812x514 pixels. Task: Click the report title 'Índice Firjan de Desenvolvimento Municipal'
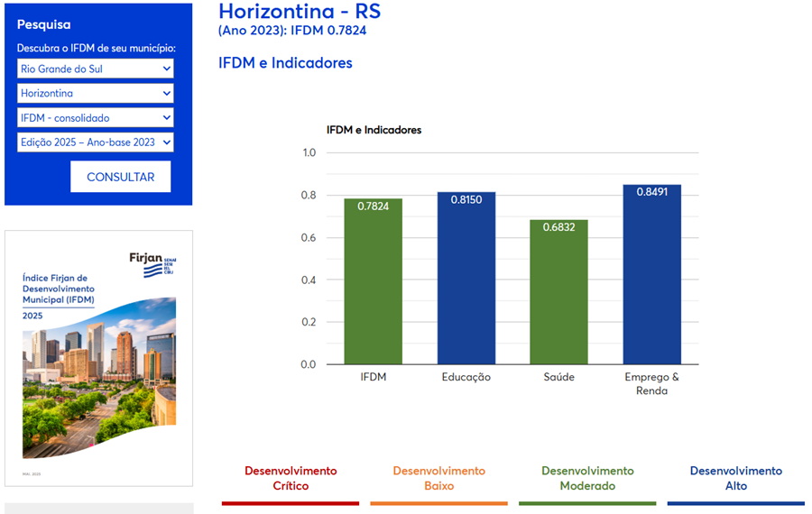(58, 289)
